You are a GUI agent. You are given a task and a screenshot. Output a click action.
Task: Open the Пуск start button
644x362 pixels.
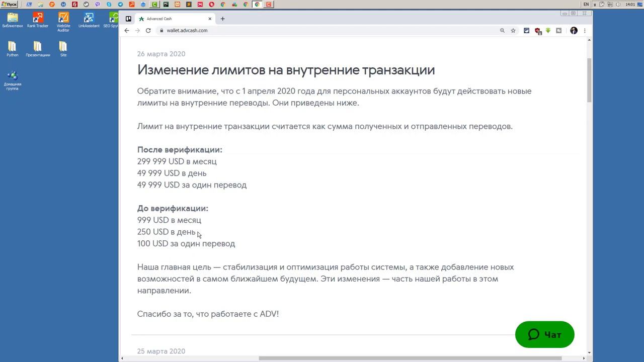(9, 5)
